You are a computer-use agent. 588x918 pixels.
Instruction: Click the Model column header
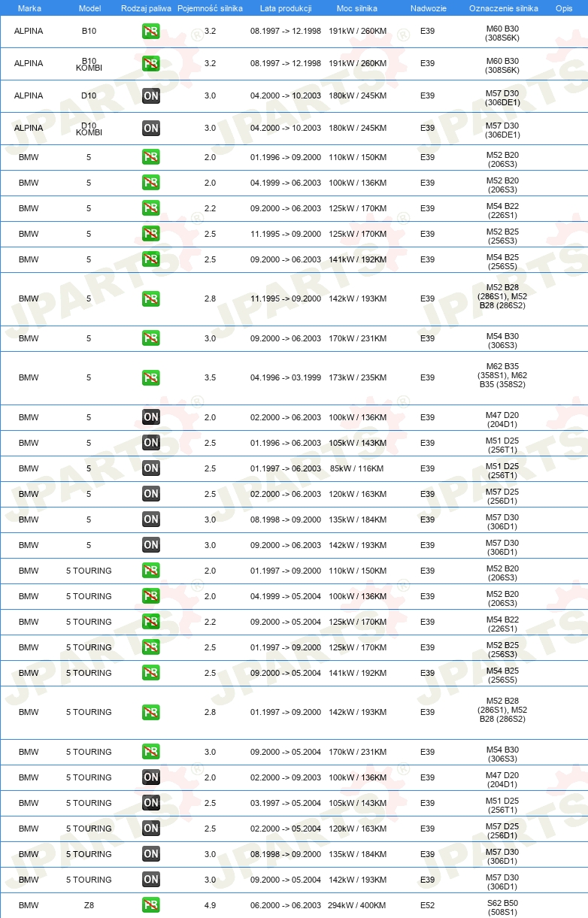coord(89,8)
